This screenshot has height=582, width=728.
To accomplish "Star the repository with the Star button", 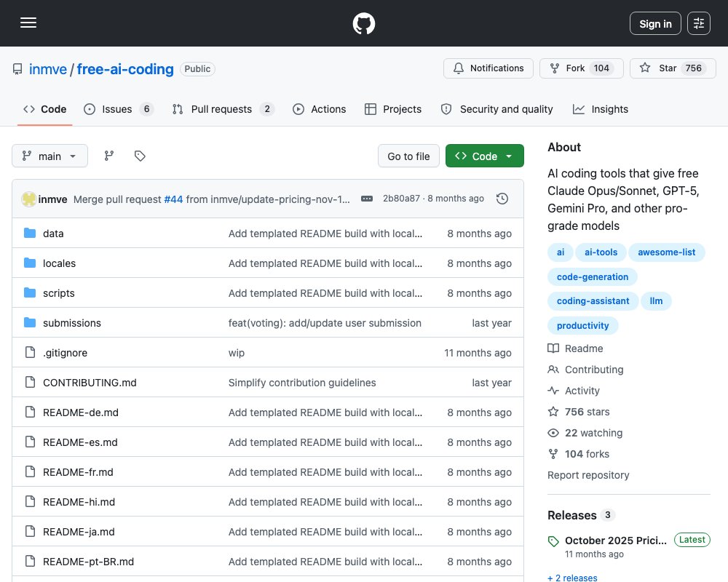I will coord(673,68).
